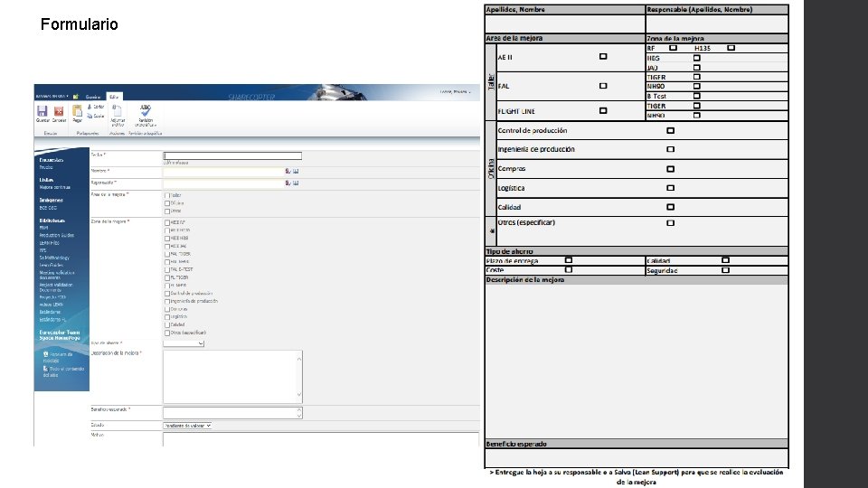Click the Plazo de entrega box on paper form
This screenshot has height=488, width=868.
[x=569, y=260]
